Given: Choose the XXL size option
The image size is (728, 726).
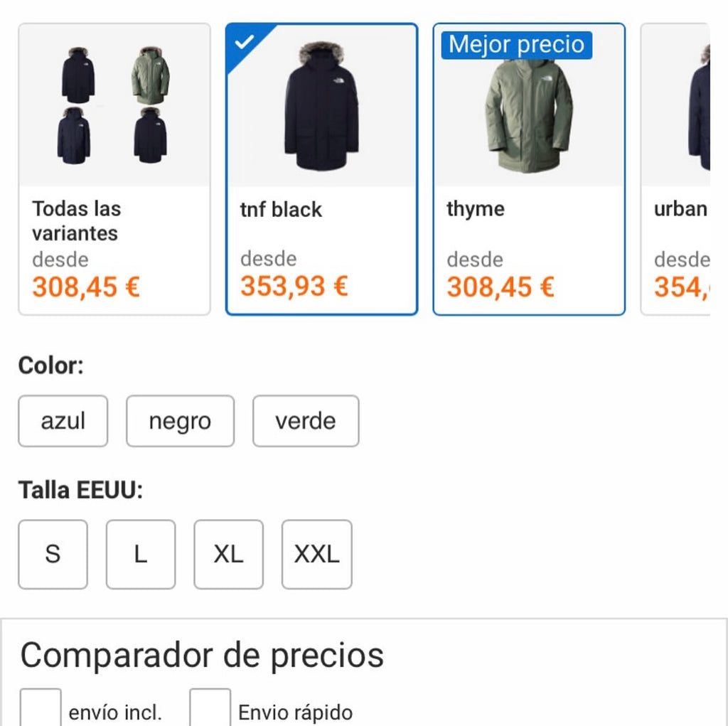Looking at the screenshot, I should pos(316,555).
